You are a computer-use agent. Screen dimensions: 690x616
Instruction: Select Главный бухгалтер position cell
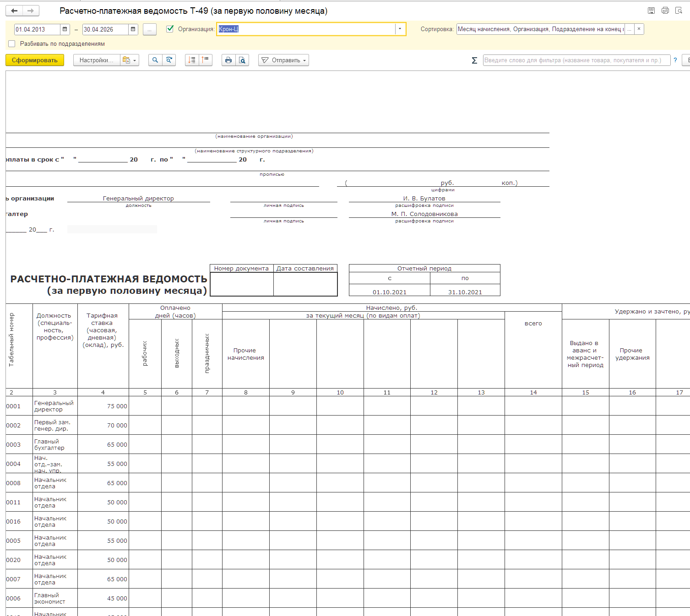point(55,444)
